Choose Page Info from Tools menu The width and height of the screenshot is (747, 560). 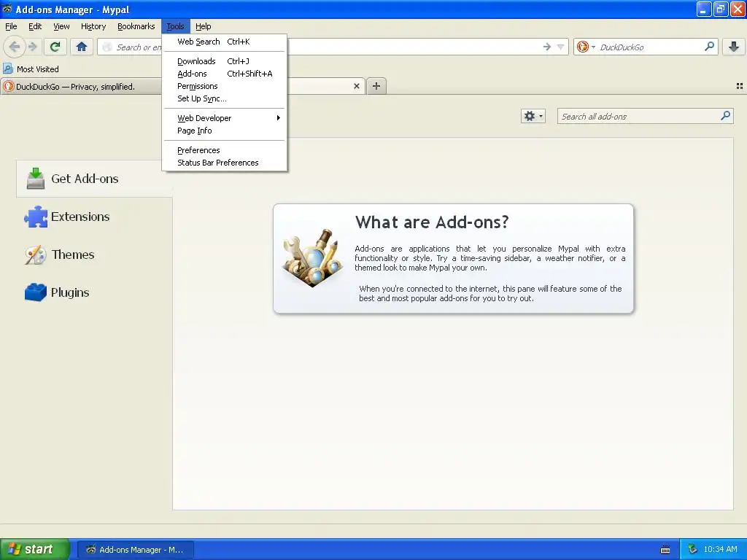(225, 131)
